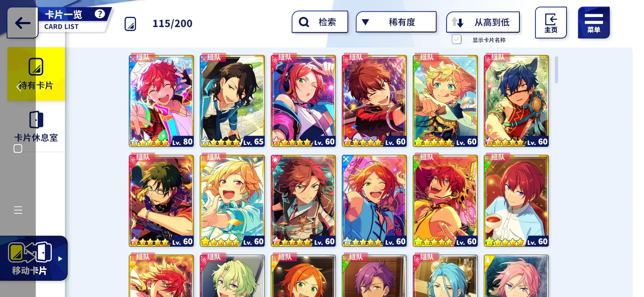644x297 pixels.
Task: Switch to the 卡片休息室 tab
Action: 36,126
